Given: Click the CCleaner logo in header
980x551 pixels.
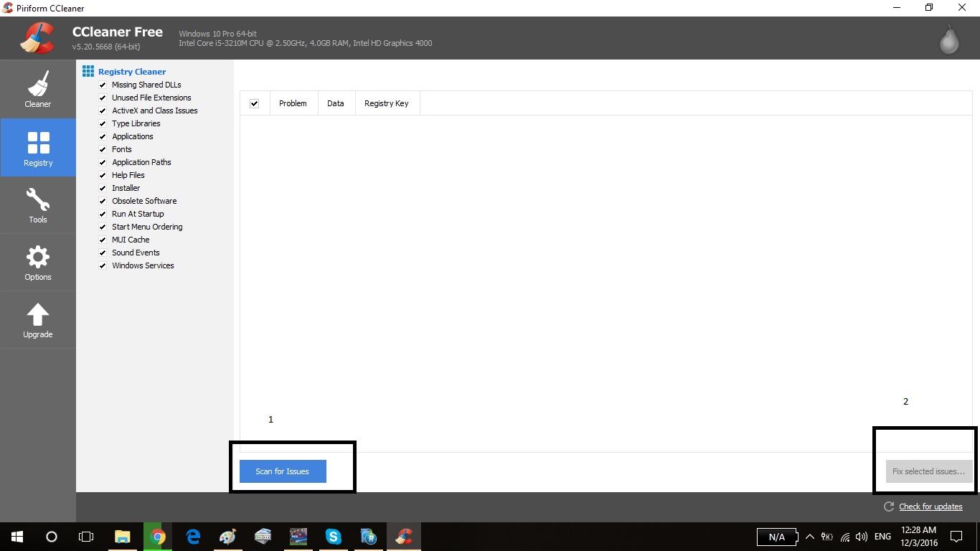Looking at the screenshot, I should 37,38.
